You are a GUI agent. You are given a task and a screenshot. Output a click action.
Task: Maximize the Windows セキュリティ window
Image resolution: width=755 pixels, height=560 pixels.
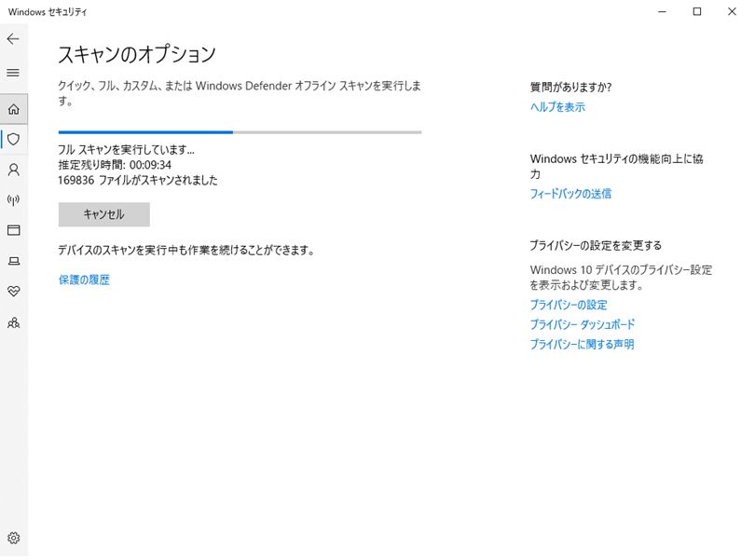point(696,11)
